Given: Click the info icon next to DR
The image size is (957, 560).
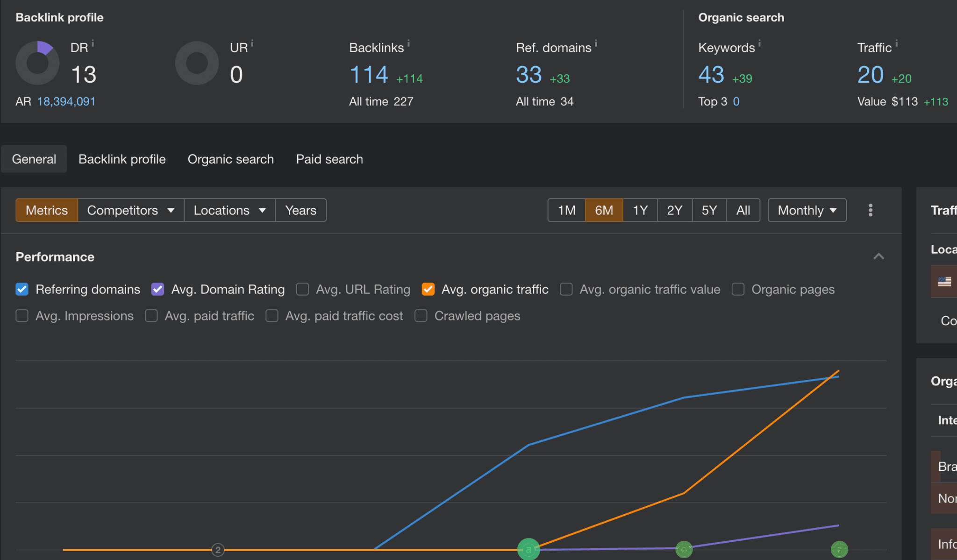Looking at the screenshot, I should (93, 43).
